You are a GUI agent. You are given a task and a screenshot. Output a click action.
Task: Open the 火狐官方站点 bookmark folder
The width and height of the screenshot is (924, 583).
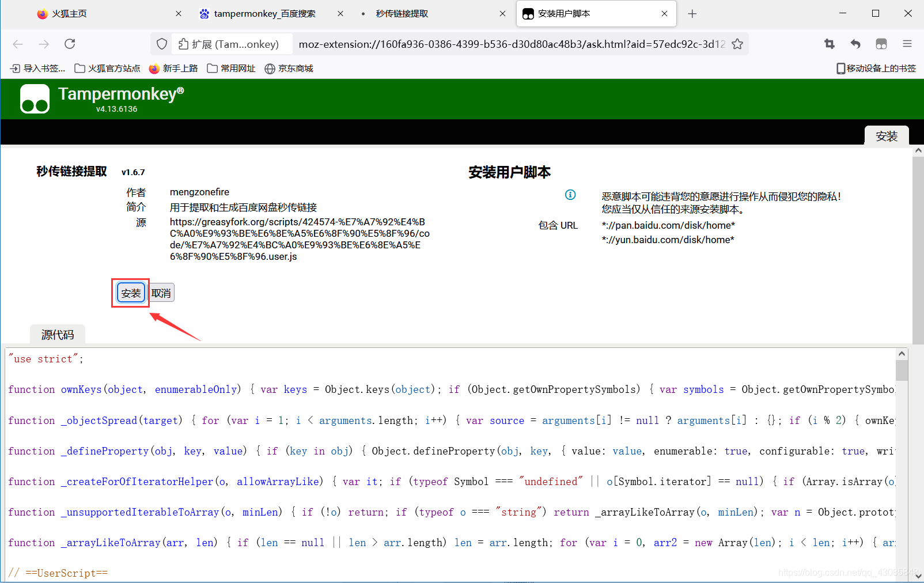click(x=108, y=69)
